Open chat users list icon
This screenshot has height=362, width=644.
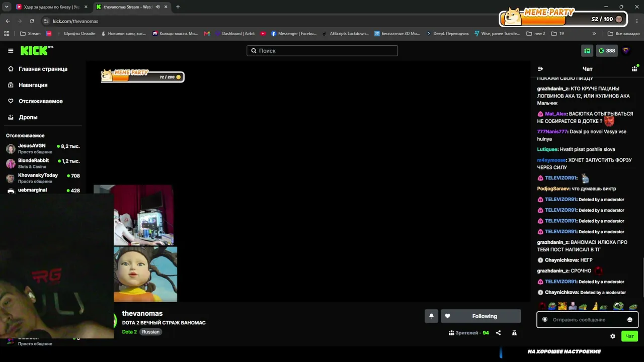[634, 69]
